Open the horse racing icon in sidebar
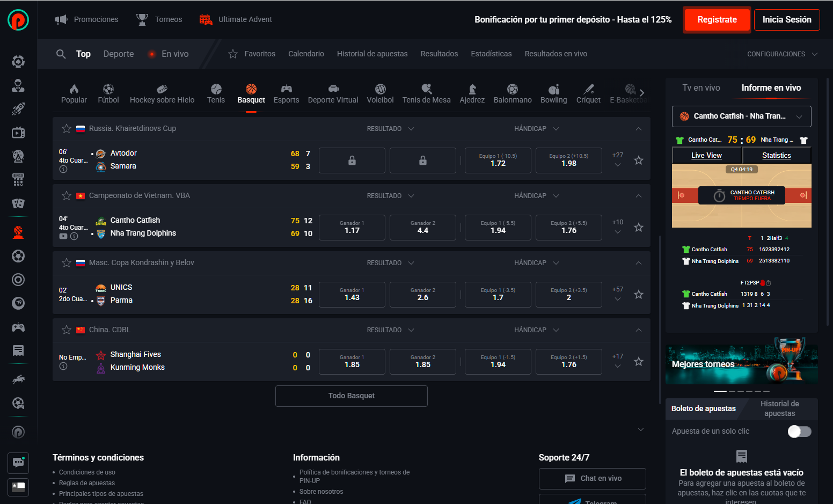The height and width of the screenshot is (504, 833). click(18, 379)
